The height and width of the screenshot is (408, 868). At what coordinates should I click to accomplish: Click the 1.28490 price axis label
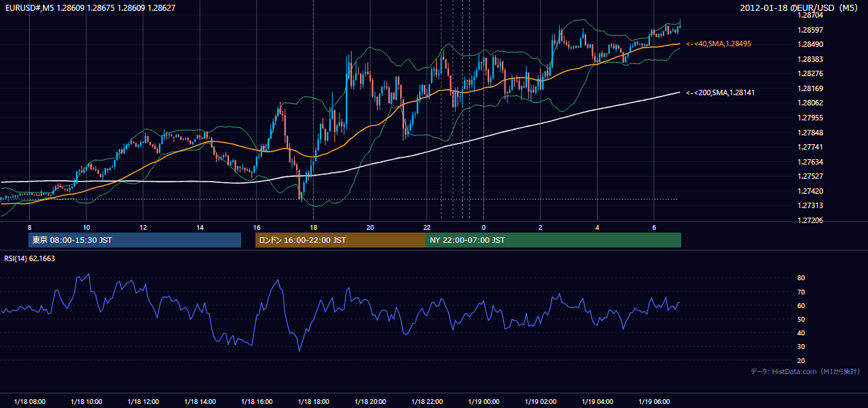[x=810, y=44]
